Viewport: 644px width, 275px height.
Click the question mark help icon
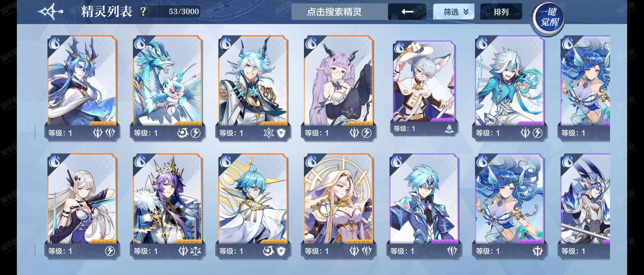coord(143,11)
